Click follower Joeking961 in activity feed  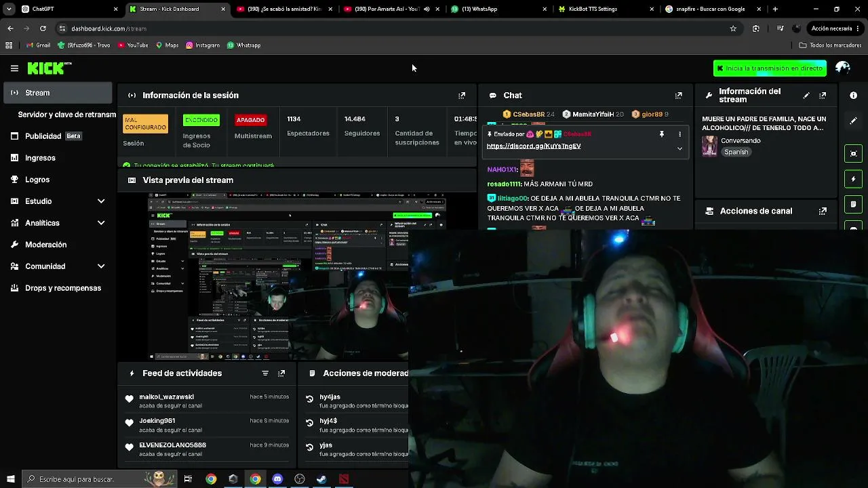[157, 421]
